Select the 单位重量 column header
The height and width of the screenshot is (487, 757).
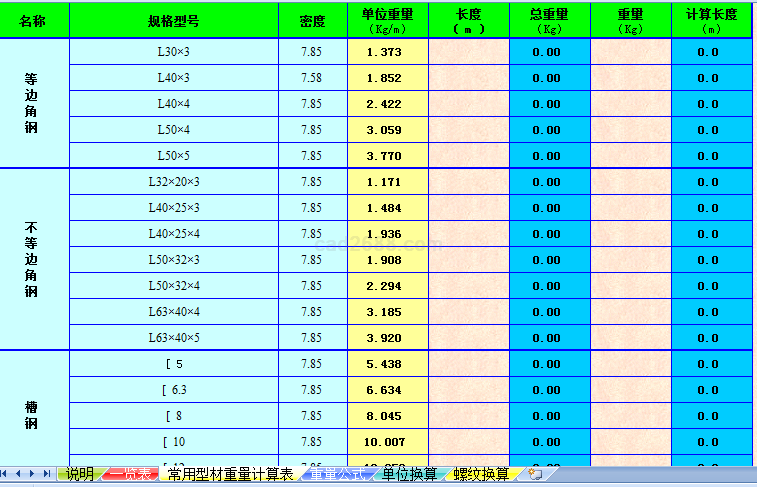coord(387,20)
